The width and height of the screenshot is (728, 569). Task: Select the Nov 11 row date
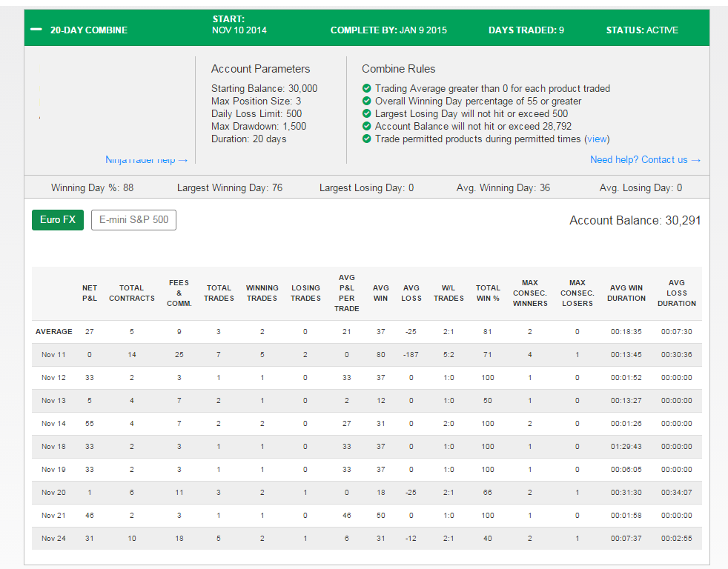[x=53, y=355]
